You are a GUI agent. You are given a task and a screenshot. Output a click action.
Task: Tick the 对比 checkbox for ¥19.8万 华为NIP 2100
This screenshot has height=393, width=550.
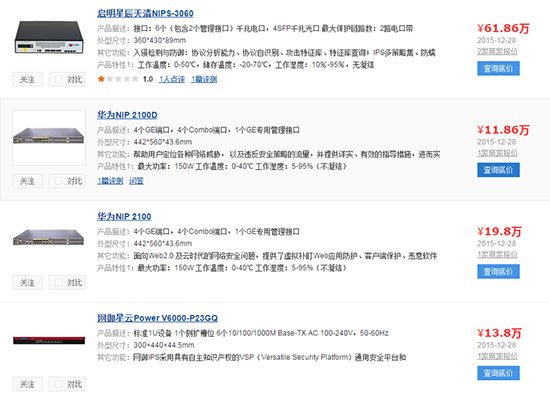[59, 282]
